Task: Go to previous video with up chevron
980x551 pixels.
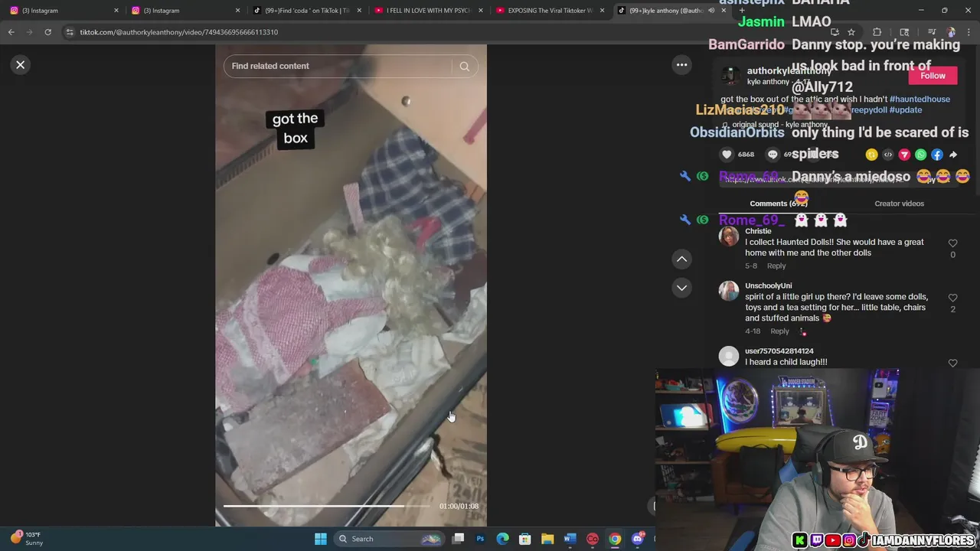Action: 681,259
